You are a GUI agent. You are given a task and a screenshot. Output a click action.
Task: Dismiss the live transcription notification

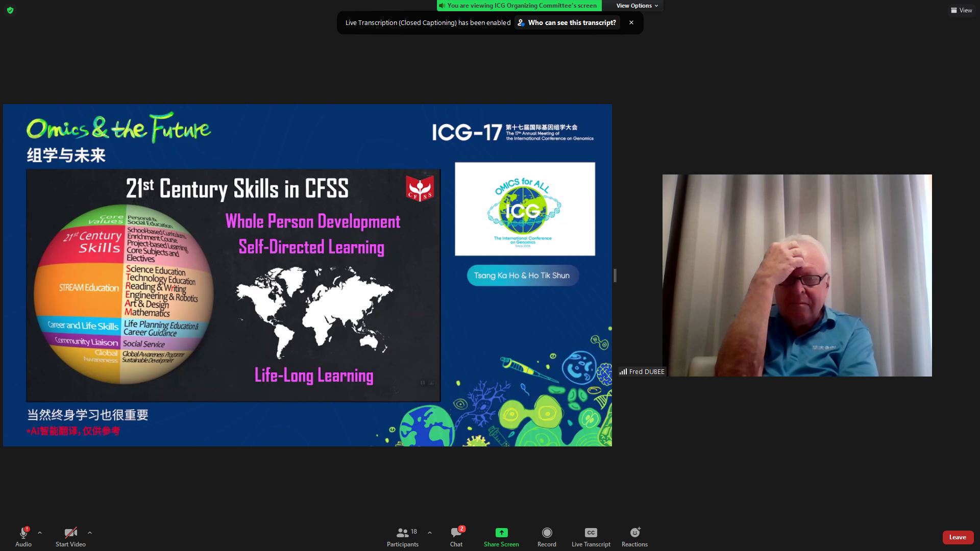click(x=631, y=22)
